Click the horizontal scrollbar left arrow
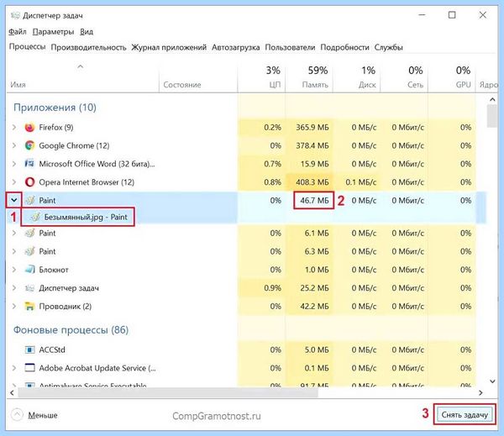This screenshot has width=504, height=436. (12, 392)
